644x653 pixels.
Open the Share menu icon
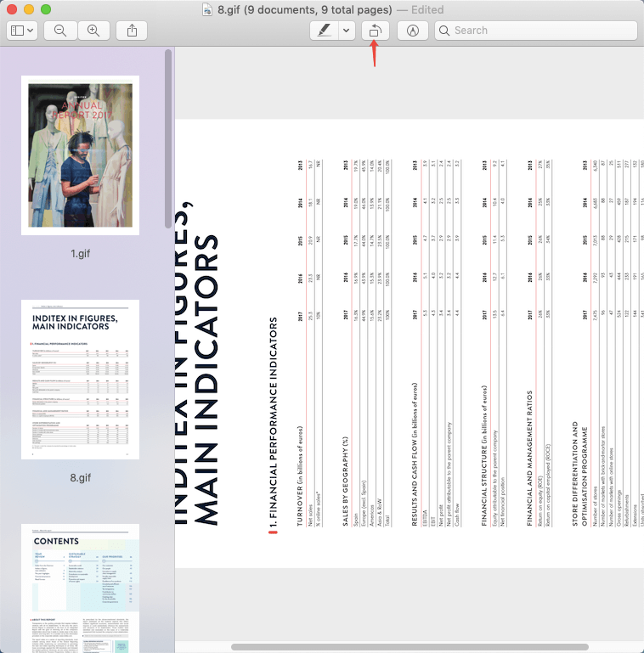click(x=132, y=31)
